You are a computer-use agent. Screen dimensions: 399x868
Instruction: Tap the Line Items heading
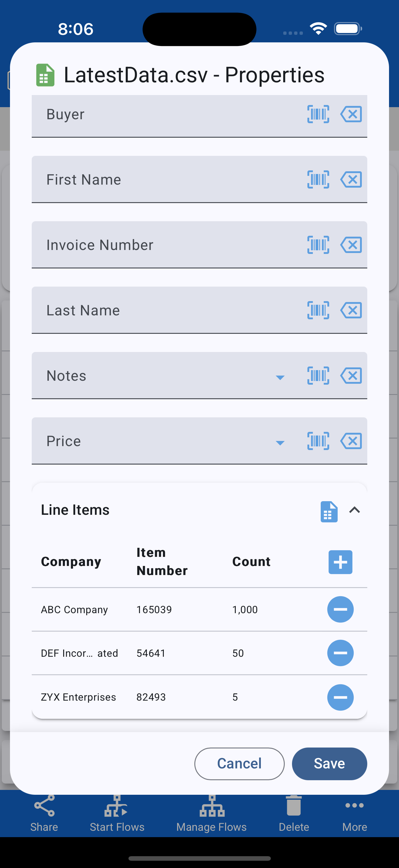[75, 510]
